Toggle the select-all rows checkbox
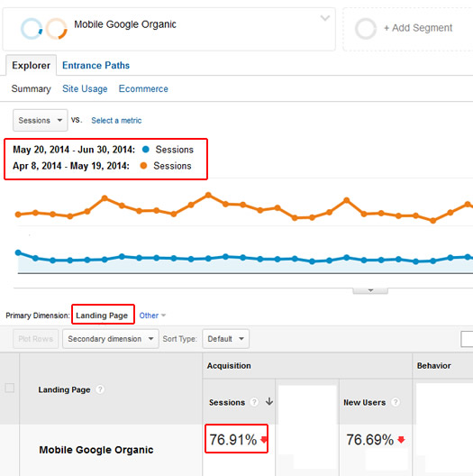 (x=10, y=388)
